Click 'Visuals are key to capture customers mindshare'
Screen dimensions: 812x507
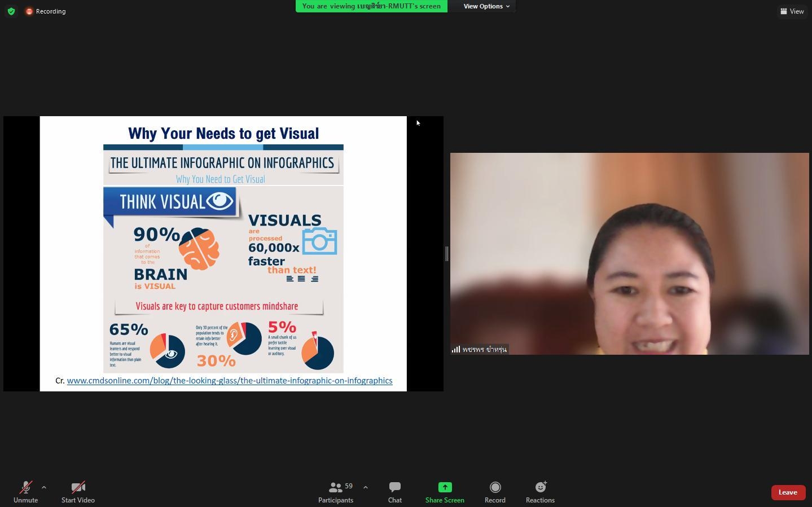[x=217, y=306]
